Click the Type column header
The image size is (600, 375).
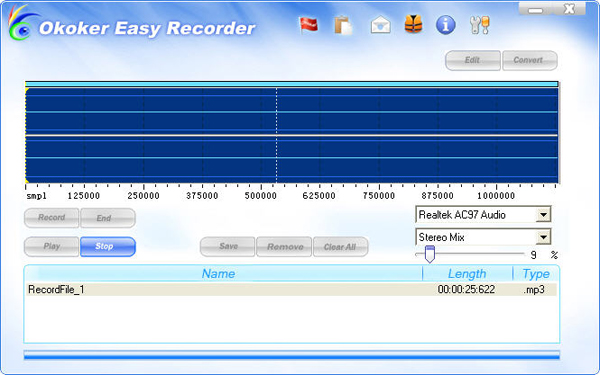[x=535, y=274]
